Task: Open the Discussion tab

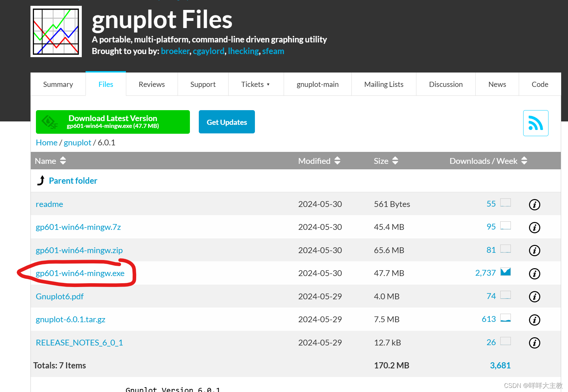Action: point(446,84)
